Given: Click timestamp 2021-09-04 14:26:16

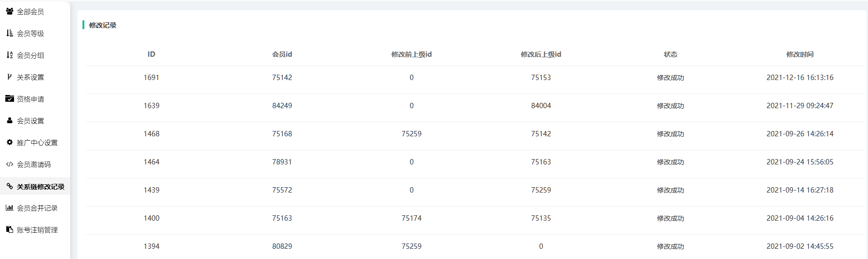Looking at the screenshot, I should click(x=800, y=218).
